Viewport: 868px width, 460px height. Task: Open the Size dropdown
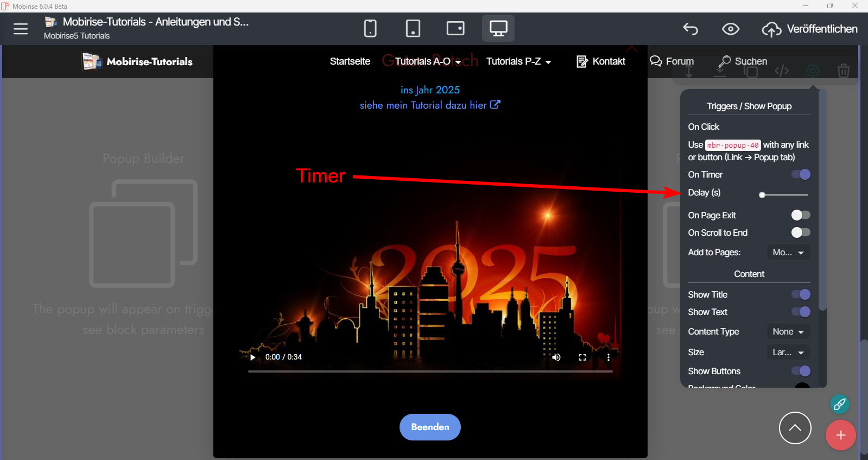click(788, 352)
